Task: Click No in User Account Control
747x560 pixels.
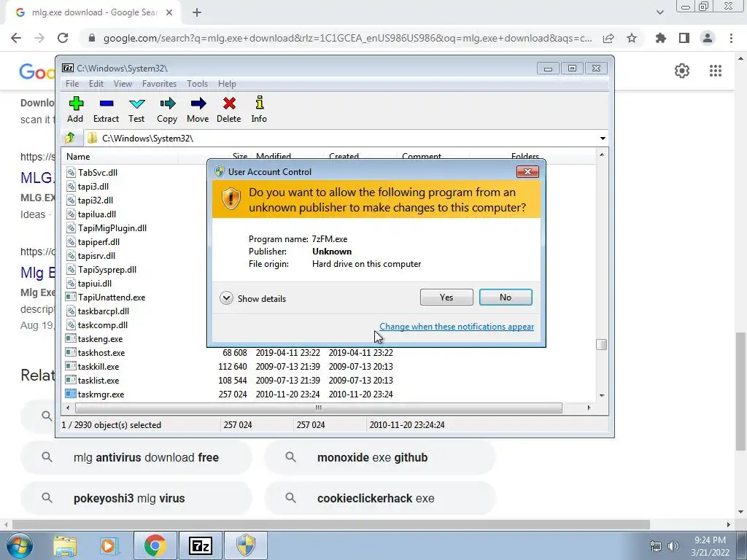Action: coord(506,297)
